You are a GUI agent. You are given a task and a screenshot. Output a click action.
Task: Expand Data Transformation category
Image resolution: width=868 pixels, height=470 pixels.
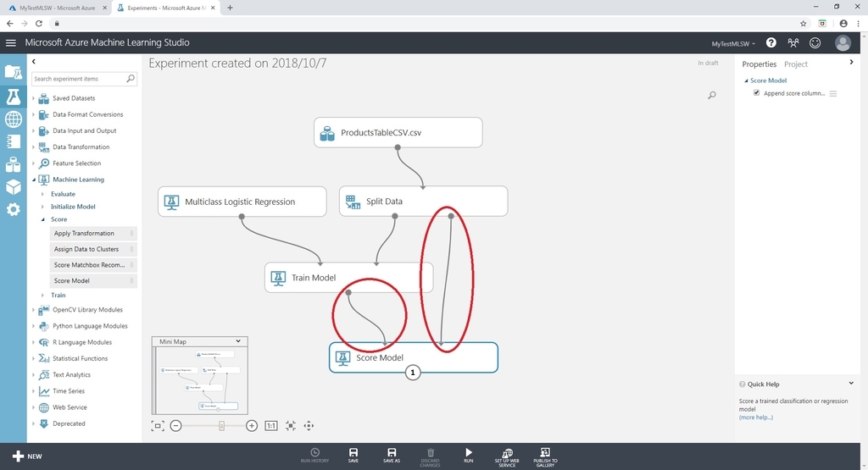[33, 147]
